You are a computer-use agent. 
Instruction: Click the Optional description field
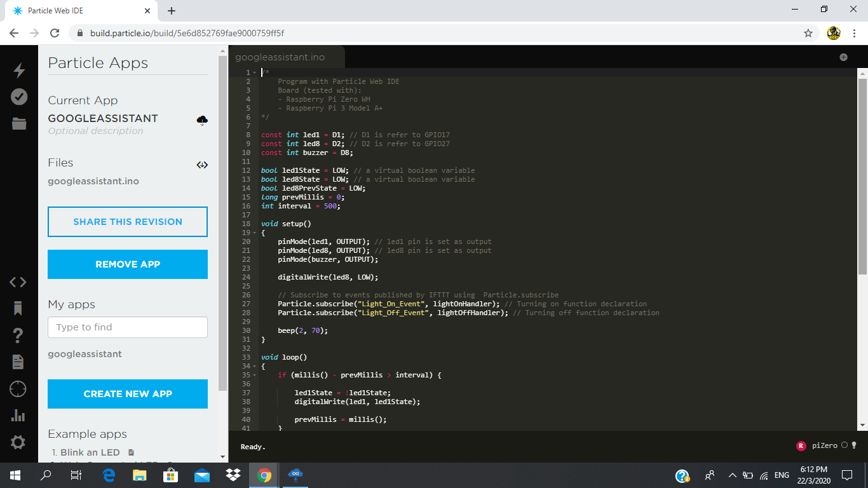pos(95,131)
